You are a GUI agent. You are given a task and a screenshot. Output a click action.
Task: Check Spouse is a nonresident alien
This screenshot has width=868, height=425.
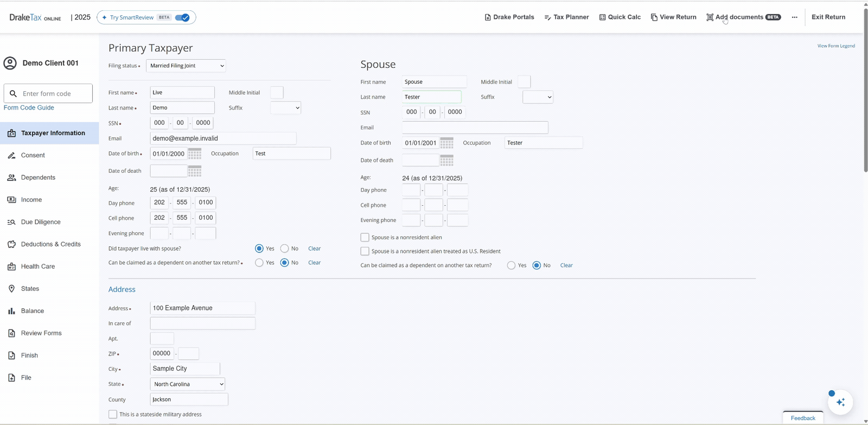365,237
